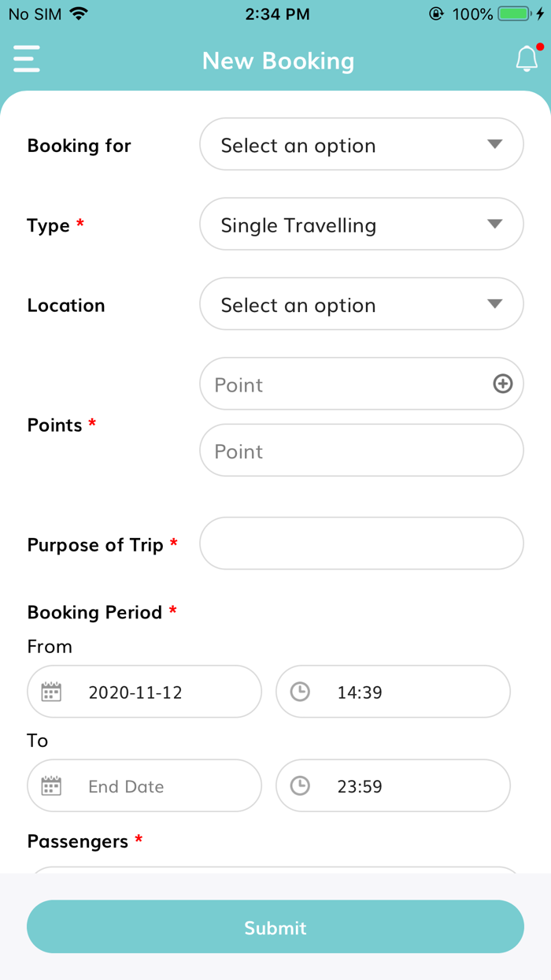Open the Location dropdown
551x980 pixels.
(361, 304)
